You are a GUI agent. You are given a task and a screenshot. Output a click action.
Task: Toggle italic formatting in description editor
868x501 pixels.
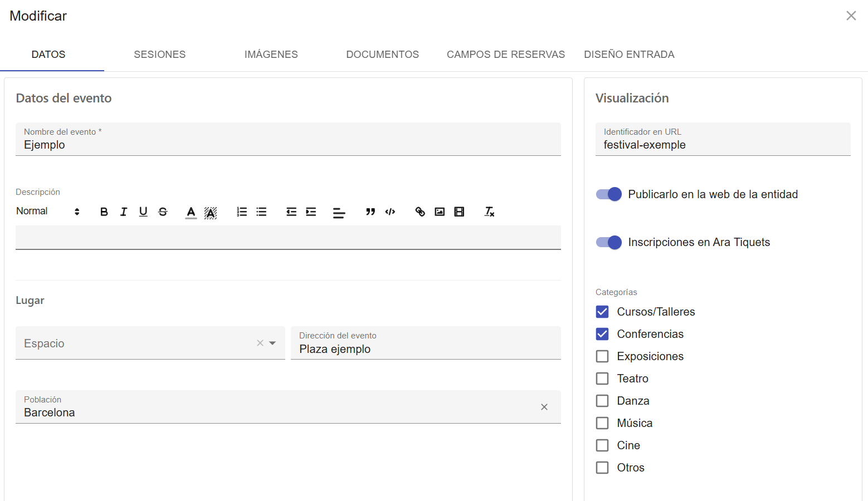(124, 212)
